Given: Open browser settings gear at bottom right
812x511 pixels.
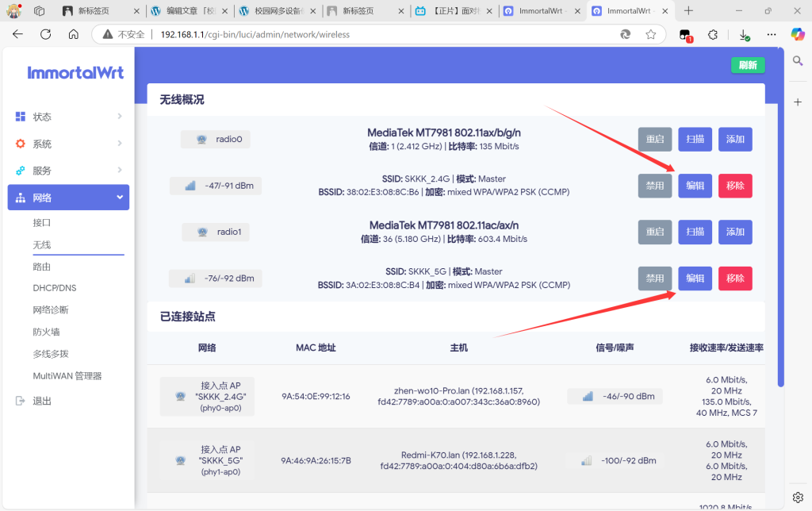Looking at the screenshot, I should point(798,497).
